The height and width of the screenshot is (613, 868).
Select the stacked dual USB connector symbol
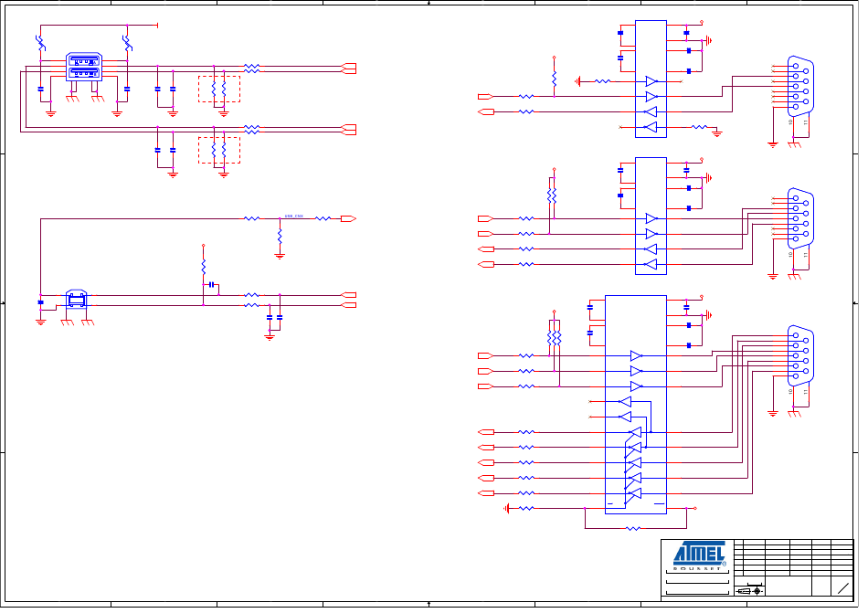tap(84, 67)
